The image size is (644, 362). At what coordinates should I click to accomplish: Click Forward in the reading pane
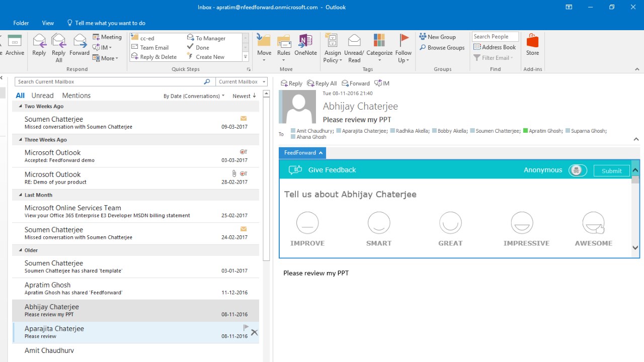pos(356,83)
